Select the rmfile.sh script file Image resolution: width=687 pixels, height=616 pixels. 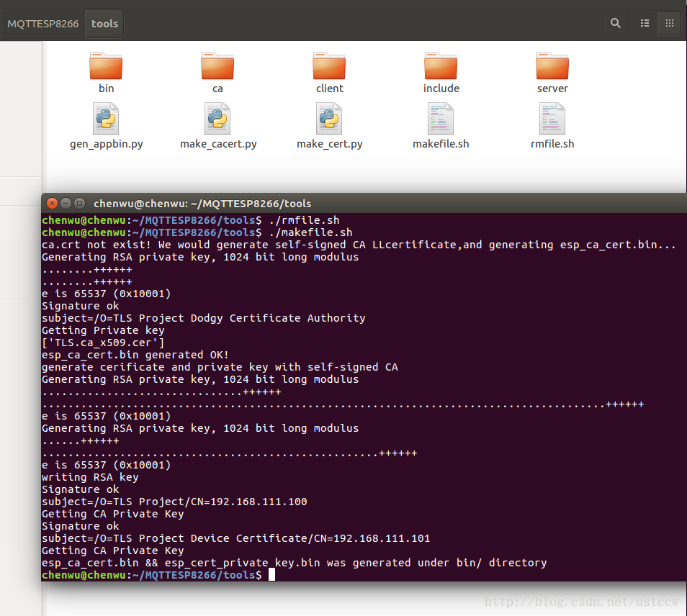(x=552, y=126)
